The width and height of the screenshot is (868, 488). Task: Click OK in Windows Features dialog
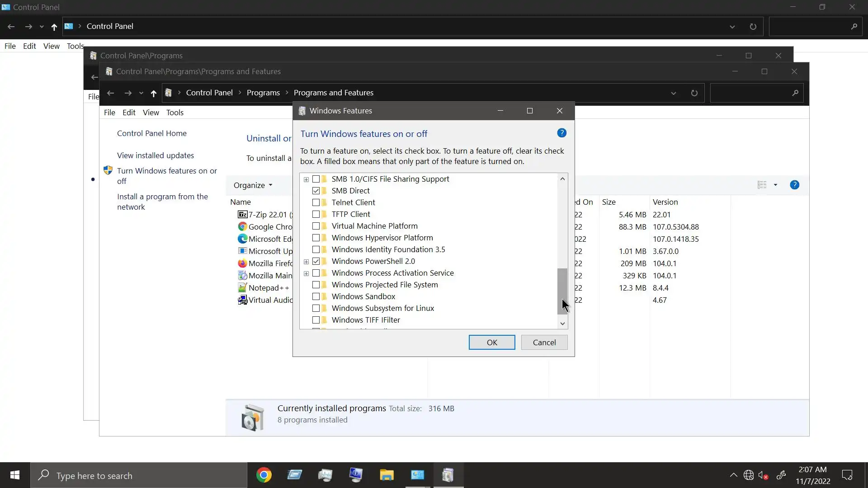(x=491, y=343)
